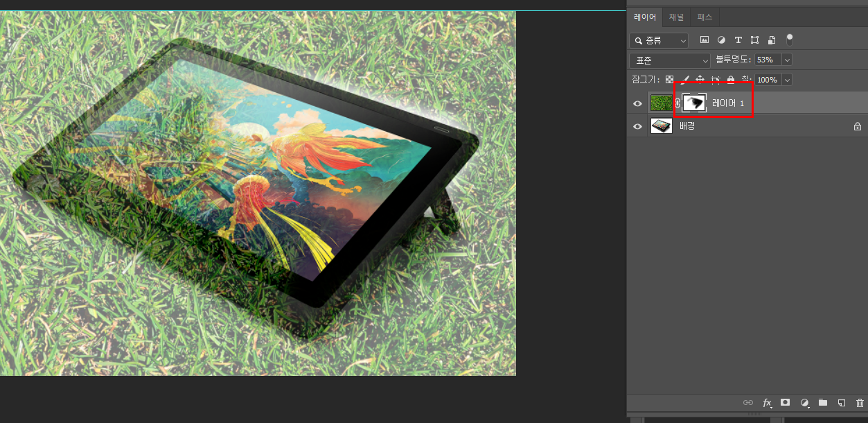
Task: Select the 배경 layer name
Action: point(687,126)
